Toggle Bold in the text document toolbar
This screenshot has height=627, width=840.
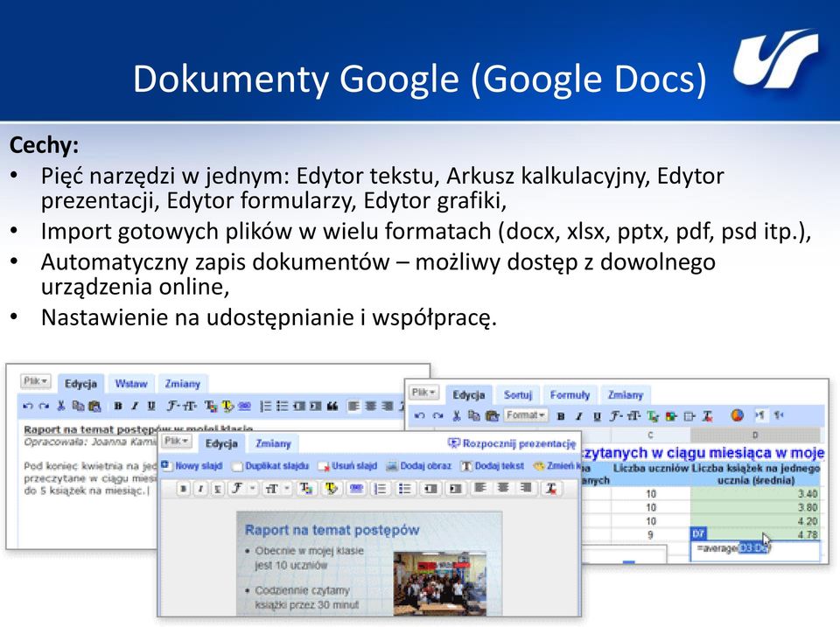[x=118, y=407]
